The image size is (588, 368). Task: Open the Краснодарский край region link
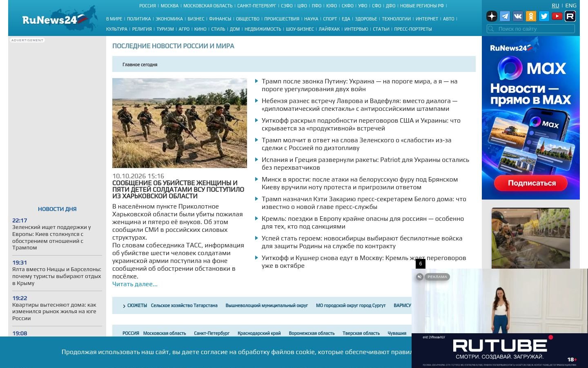click(259, 333)
